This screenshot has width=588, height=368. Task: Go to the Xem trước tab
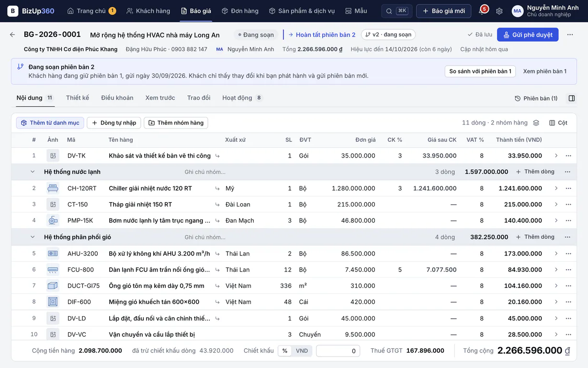(160, 98)
